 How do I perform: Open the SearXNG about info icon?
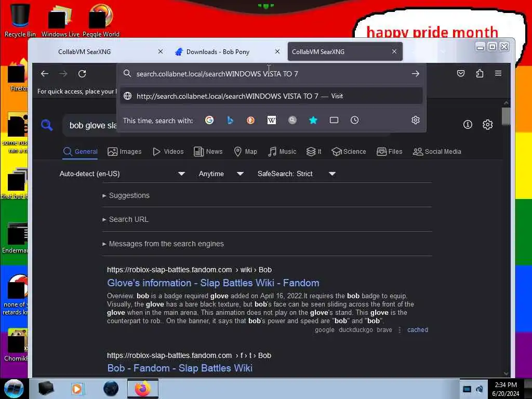(468, 125)
